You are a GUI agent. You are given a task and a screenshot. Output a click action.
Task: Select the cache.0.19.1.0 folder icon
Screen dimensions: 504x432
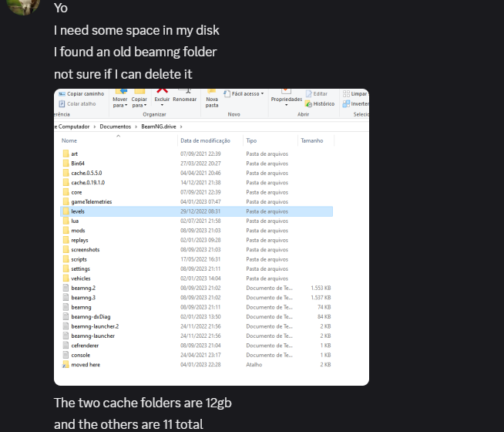click(x=66, y=182)
